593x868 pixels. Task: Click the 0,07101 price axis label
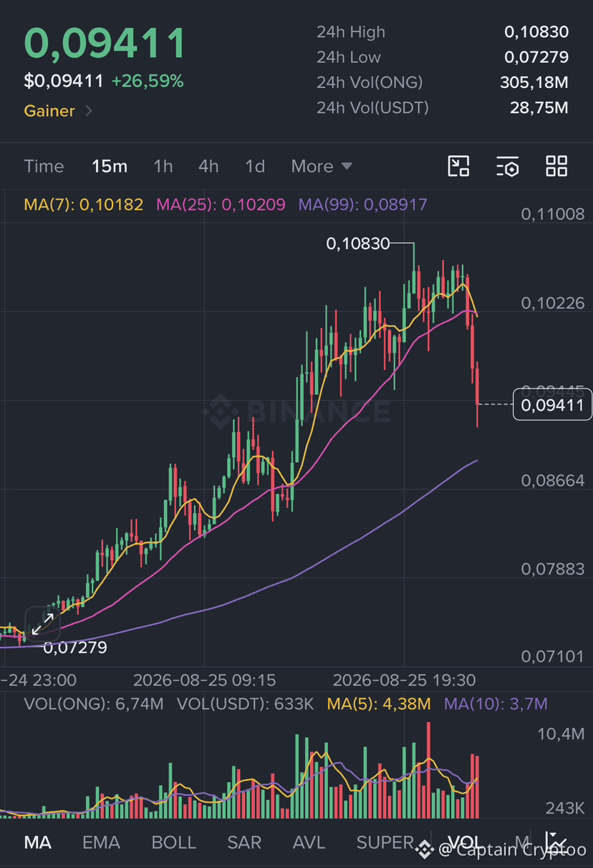[553, 656]
